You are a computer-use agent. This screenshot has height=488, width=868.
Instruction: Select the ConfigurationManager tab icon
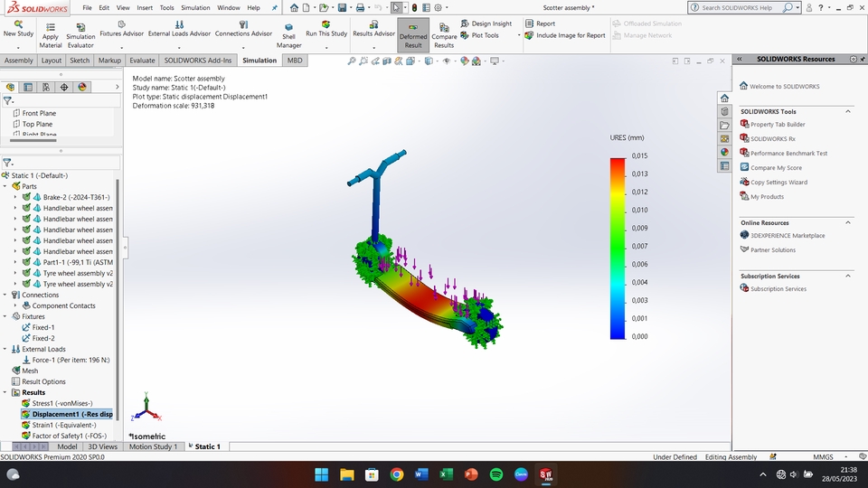click(46, 87)
